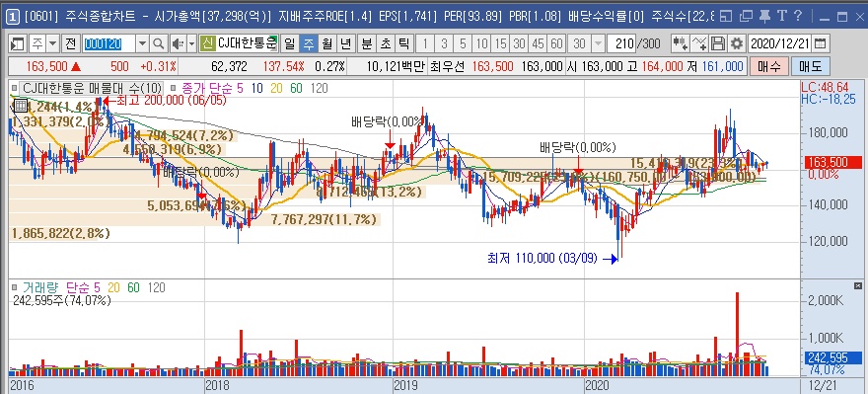The image size is (868, 394).
Task: Select 월 monthly chart period
Action: point(326,43)
